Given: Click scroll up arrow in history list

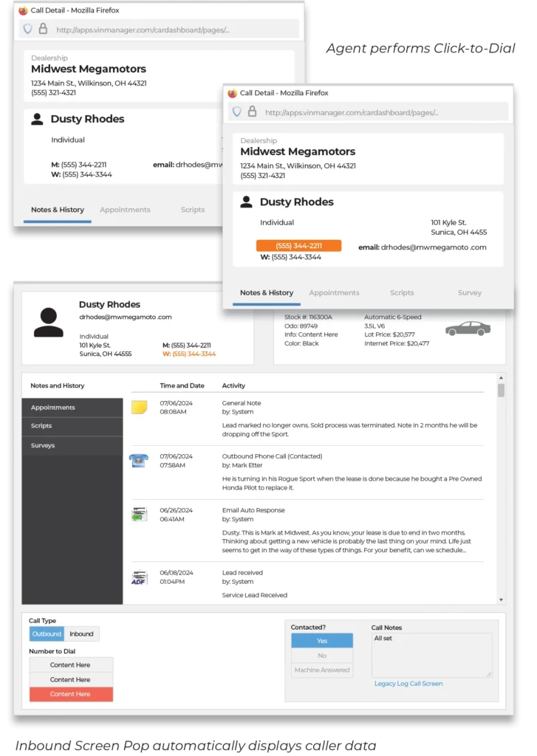Looking at the screenshot, I should click(x=501, y=378).
